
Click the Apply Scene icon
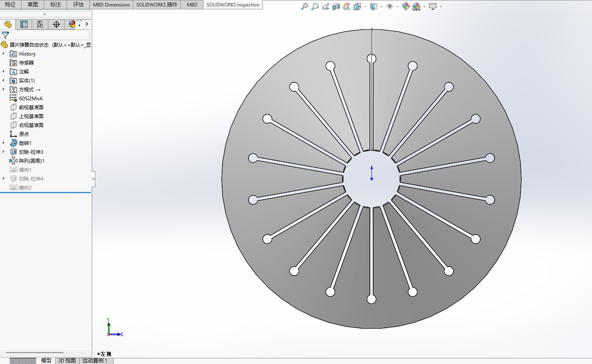[416, 6]
